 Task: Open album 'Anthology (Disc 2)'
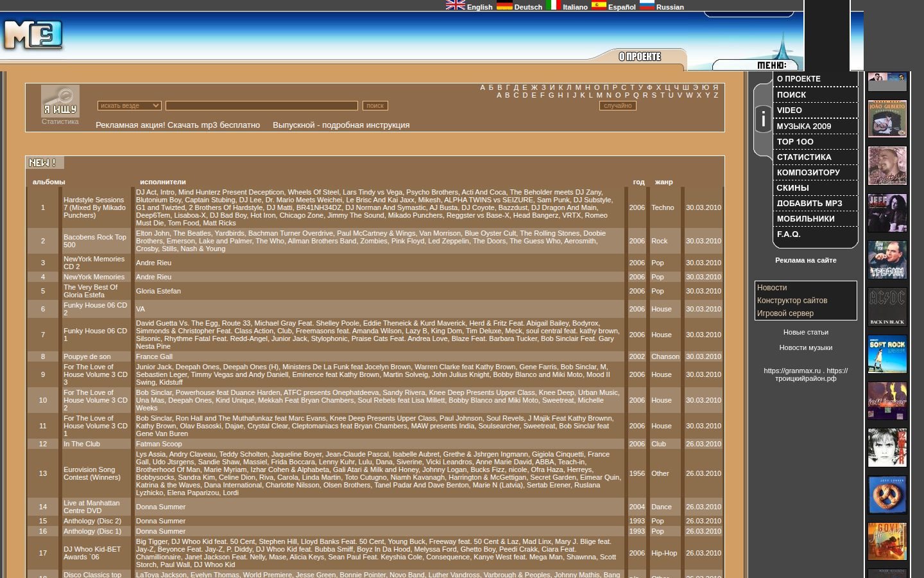coord(92,521)
